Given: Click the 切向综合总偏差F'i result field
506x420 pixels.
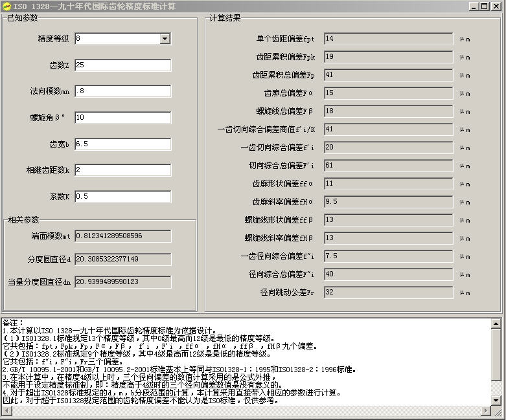Looking at the screenshot, I should click(x=389, y=166).
